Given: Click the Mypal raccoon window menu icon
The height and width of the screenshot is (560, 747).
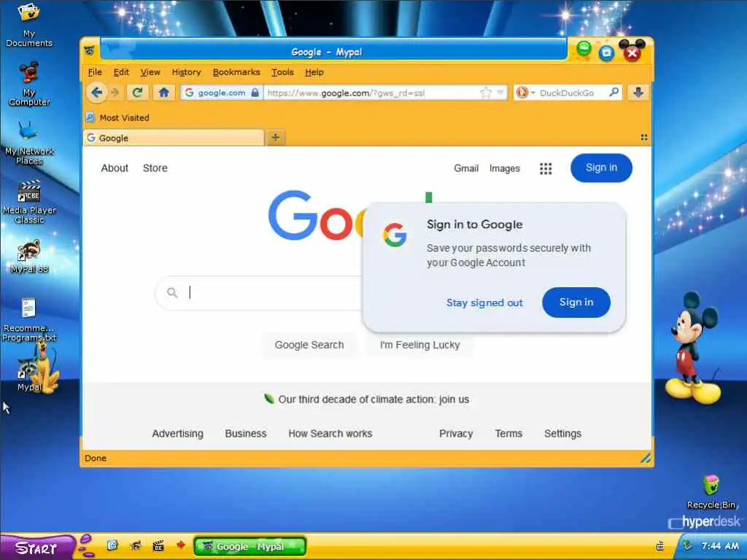Looking at the screenshot, I should (x=90, y=50).
